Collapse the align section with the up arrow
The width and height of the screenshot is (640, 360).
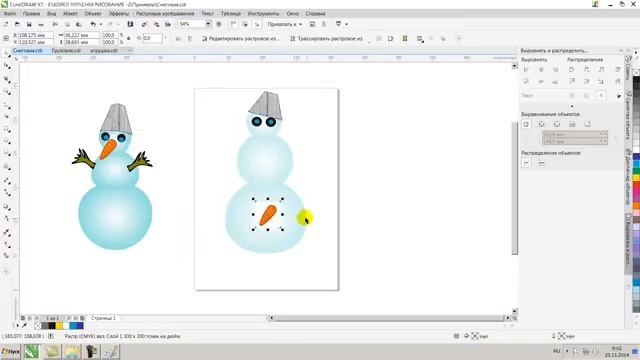pos(572,106)
